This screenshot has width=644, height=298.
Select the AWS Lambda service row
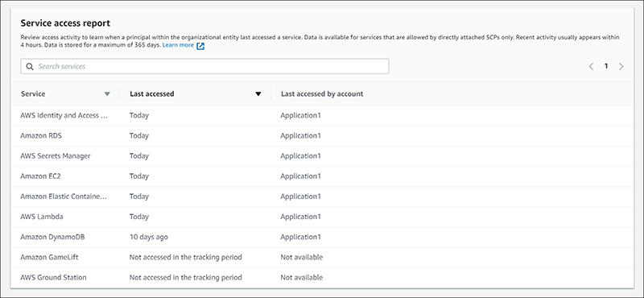click(321, 217)
